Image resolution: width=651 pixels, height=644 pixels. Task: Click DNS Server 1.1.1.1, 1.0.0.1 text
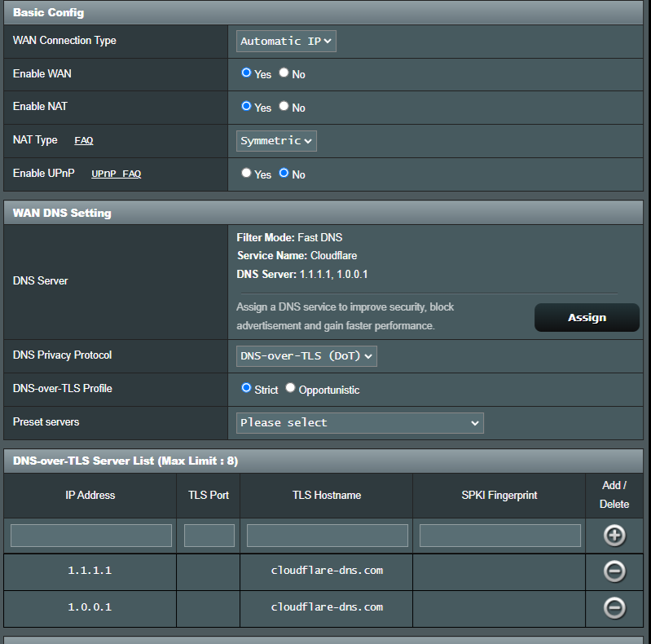(x=302, y=274)
